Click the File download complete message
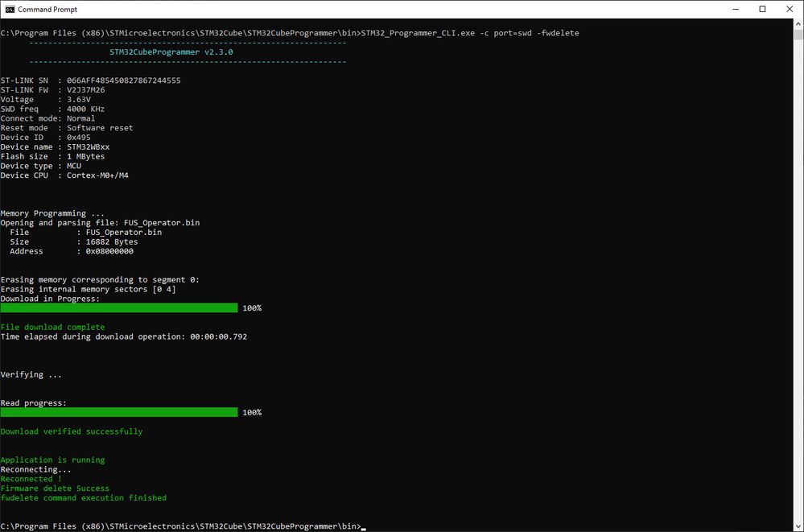 click(x=53, y=328)
